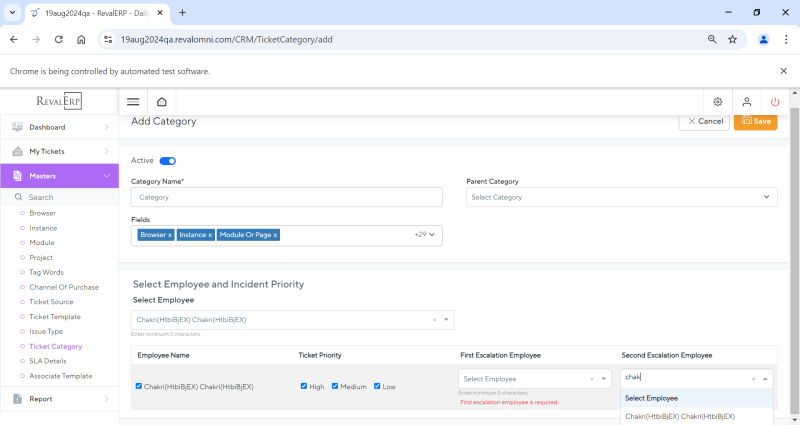Remove the Module Or Page tag

coord(275,235)
